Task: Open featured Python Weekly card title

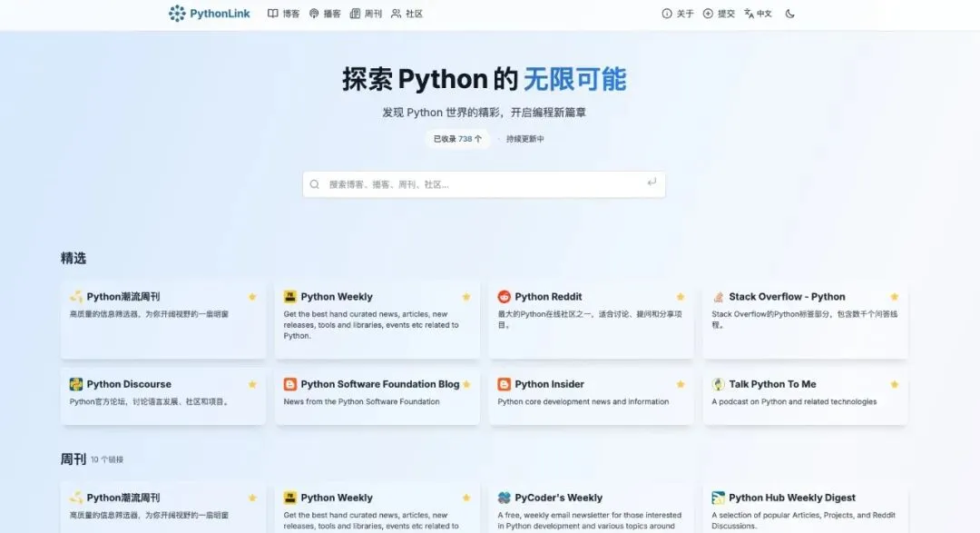Action: pos(337,297)
